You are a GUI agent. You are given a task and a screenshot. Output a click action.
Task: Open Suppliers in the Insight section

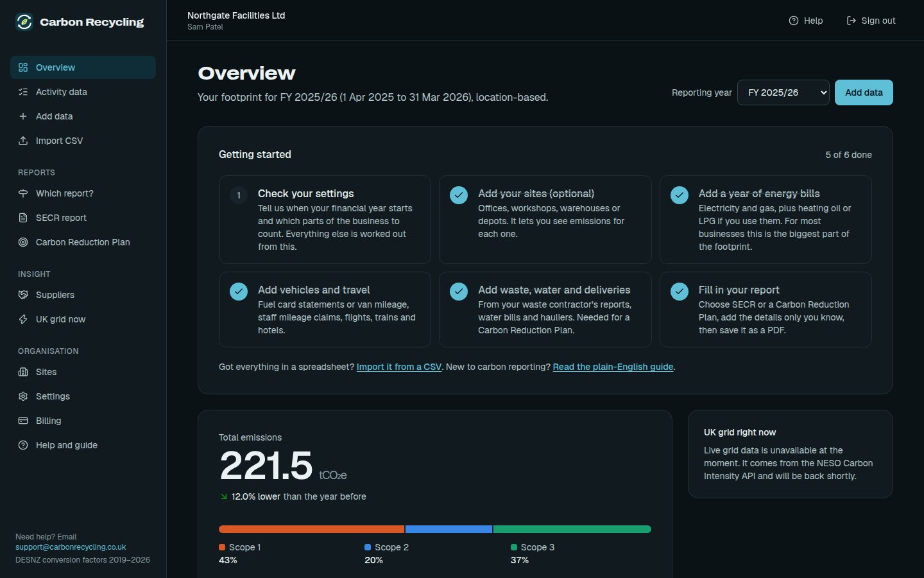pos(83,295)
